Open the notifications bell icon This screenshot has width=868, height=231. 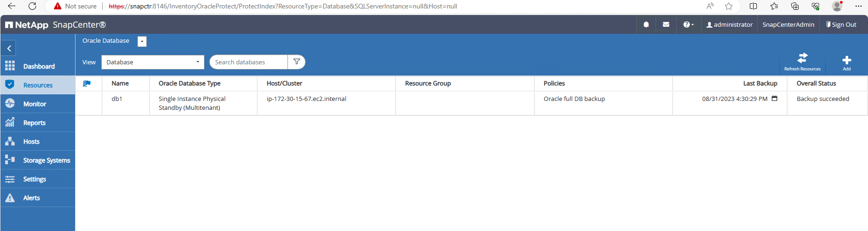click(646, 25)
